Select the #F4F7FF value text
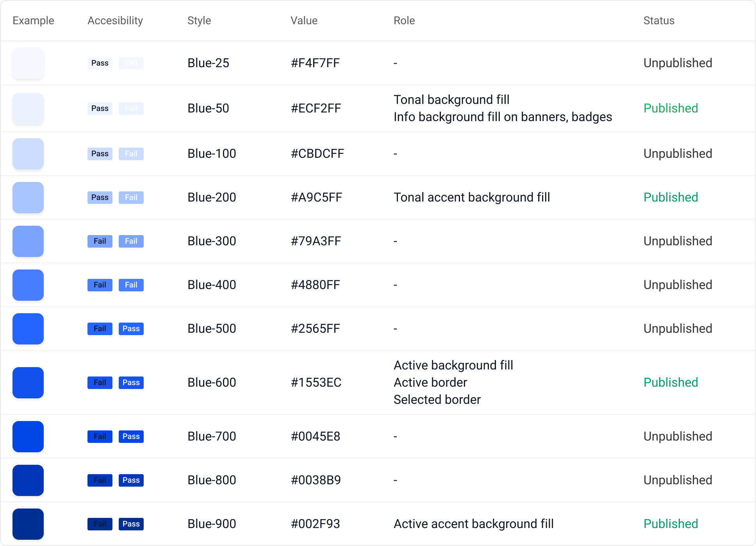The image size is (756, 546). pos(315,63)
